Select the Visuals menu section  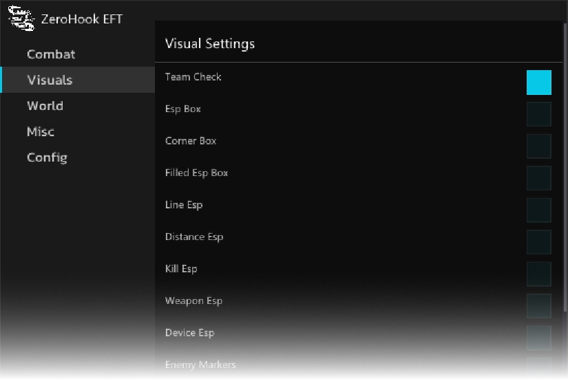78,80
